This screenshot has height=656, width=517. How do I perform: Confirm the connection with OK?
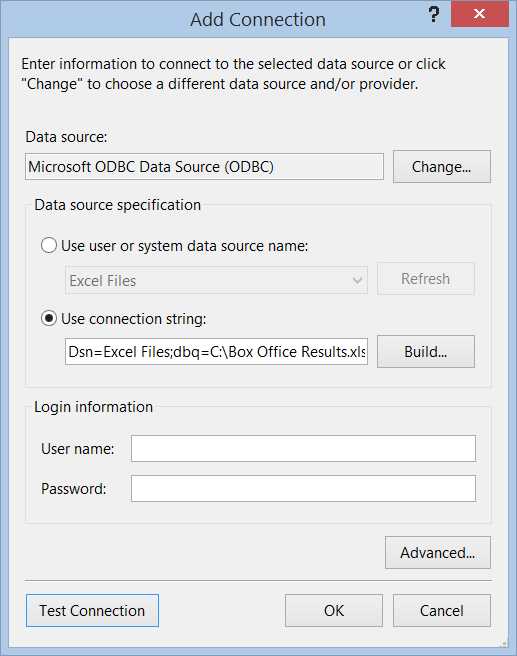(334, 610)
